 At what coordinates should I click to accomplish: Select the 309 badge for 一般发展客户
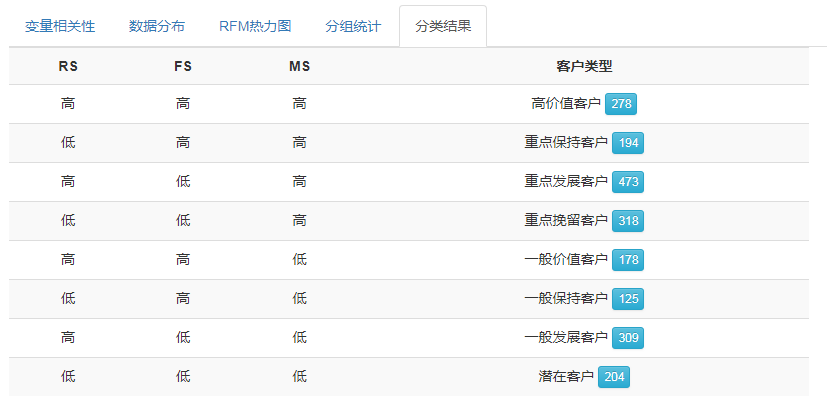[x=628, y=338]
